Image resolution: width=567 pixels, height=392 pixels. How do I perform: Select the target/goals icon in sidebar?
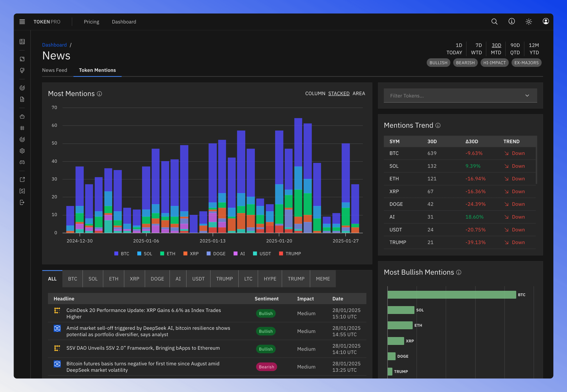(x=22, y=88)
